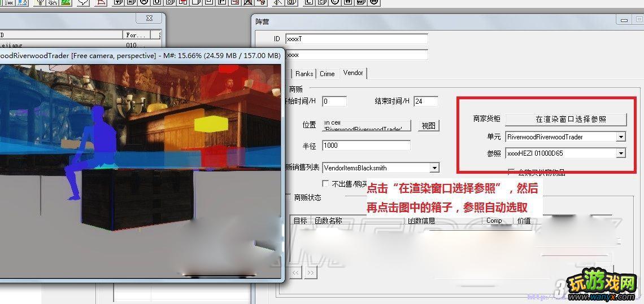Viewport: 644px width, 304px height.
Task: Click the cube with plus sign icon
Action: (118, 2)
